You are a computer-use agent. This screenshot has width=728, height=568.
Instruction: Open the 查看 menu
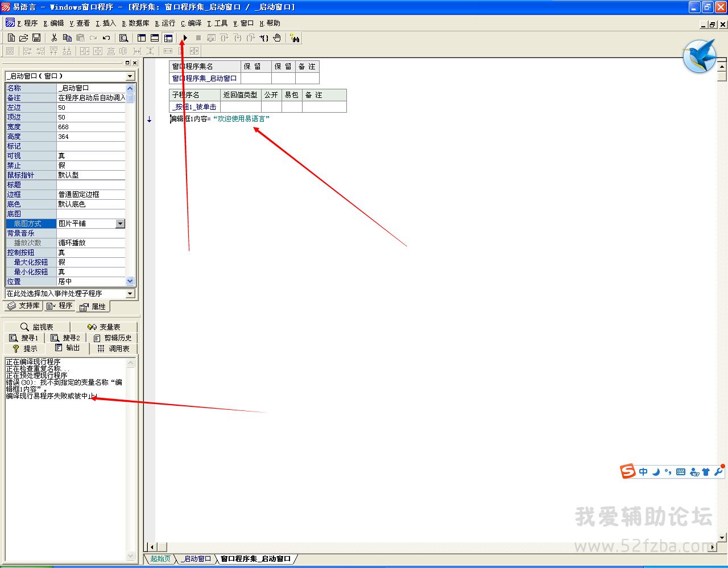point(80,23)
